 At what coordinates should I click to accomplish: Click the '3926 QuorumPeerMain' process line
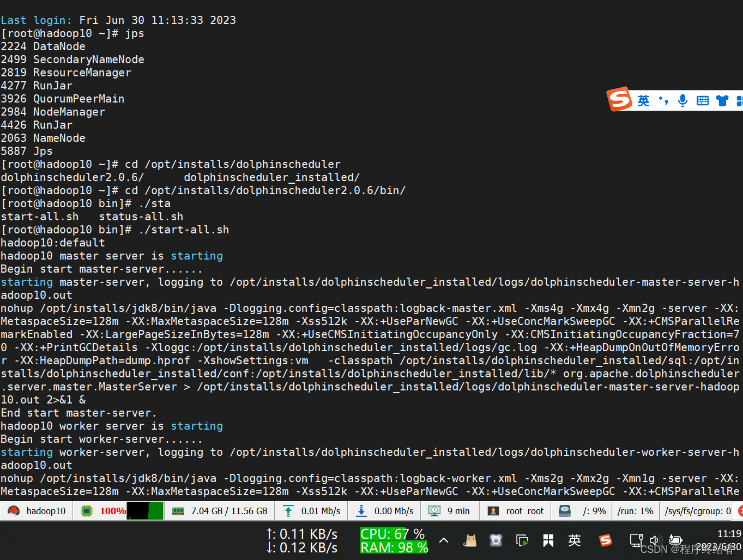63,99
